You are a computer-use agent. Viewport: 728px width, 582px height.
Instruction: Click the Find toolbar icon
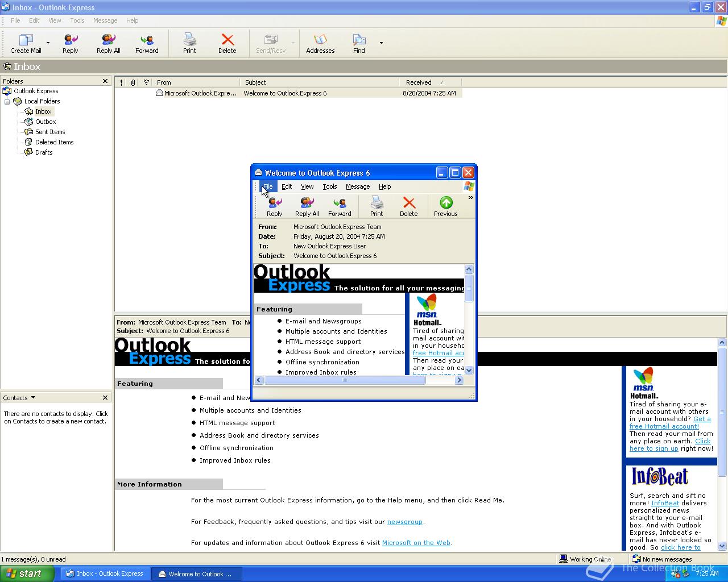[359, 43]
